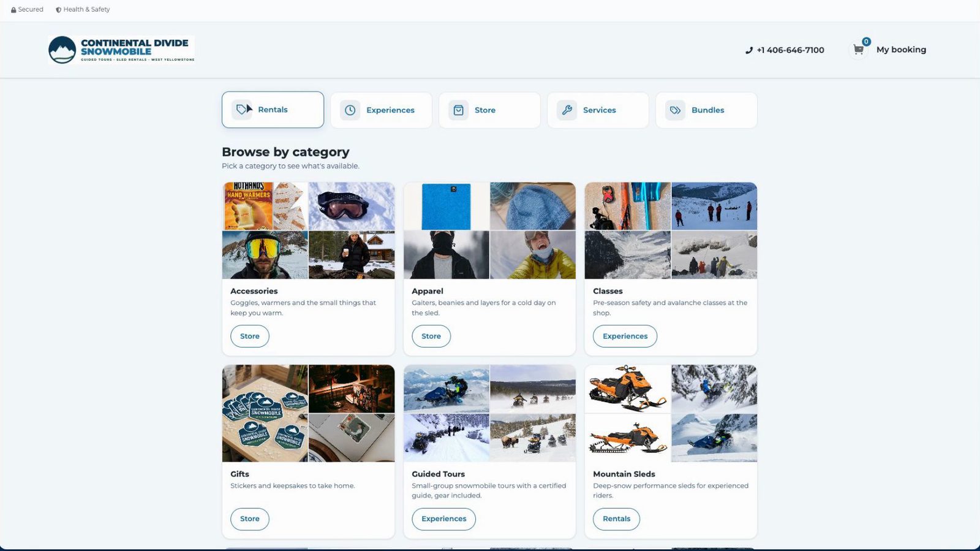980x551 pixels.
Task: Open the Accessories goggles snow thumbnail
Action: pyautogui.click(x=352, y=206)
